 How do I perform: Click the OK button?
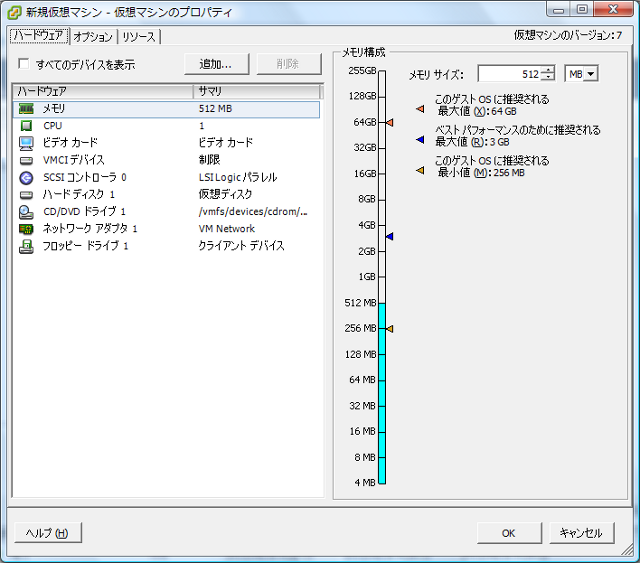(x=509, y=533)
